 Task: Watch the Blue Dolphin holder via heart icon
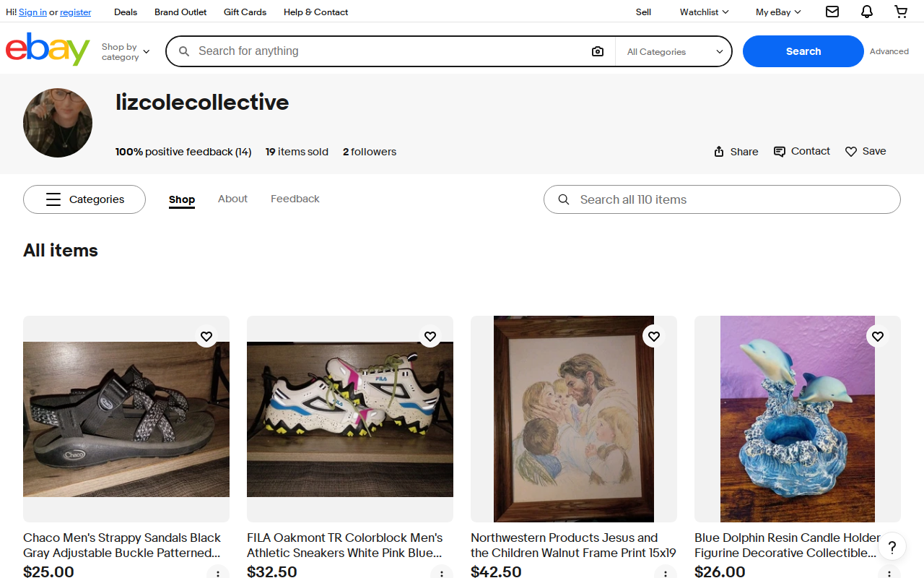878,336
